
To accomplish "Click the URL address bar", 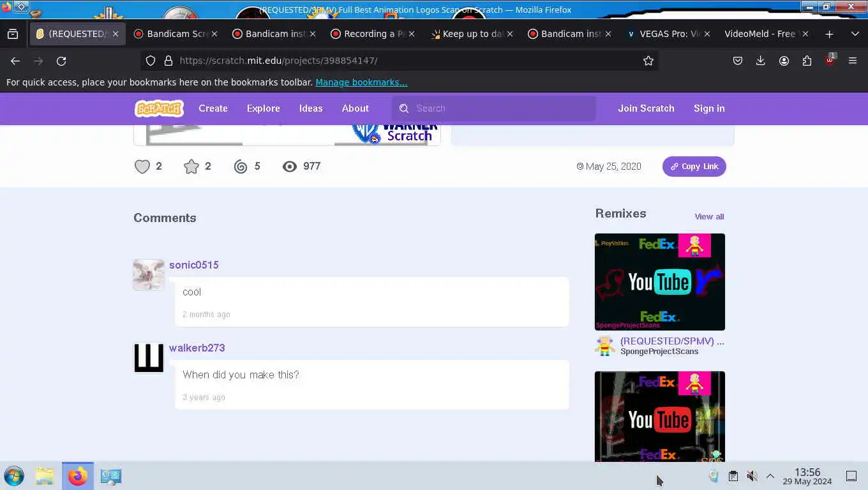I will pyautogui.click(x=399, y=61).
